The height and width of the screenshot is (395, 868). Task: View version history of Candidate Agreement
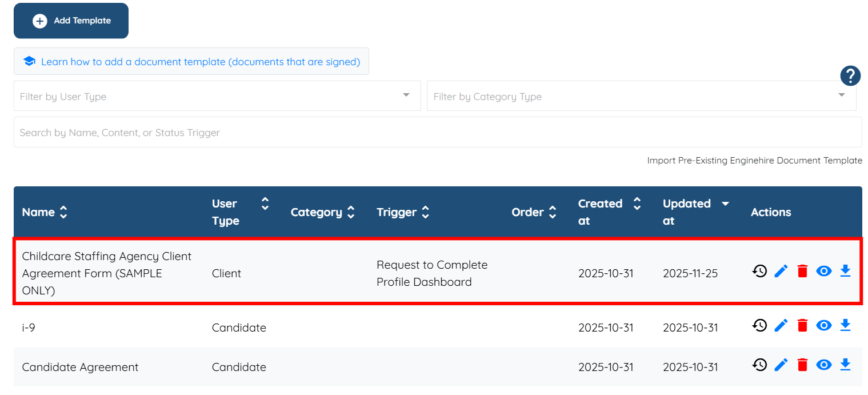pos(759,365)
